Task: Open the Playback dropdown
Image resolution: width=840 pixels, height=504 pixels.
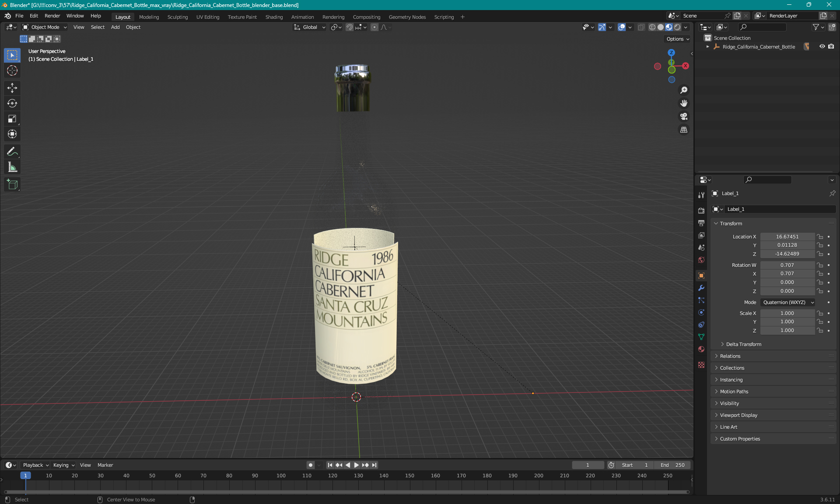Action: pos(35,465)
